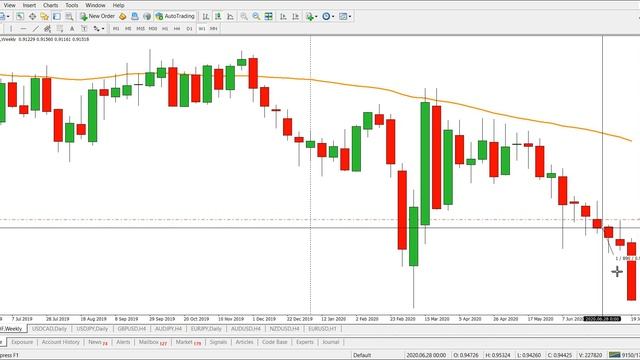640x360 pixels.
Task: Switch to the USDJPY,Daily chart tab
Action: [x=92, y=329]
